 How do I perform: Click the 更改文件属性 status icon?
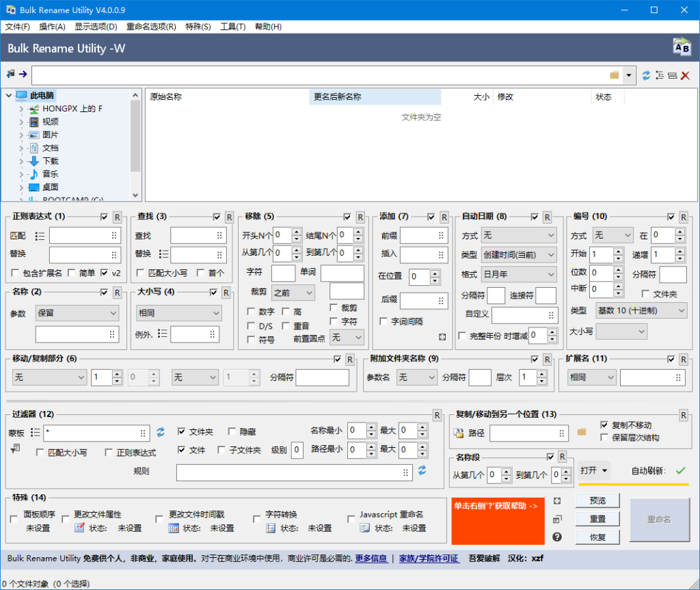[x=79, y=528]
